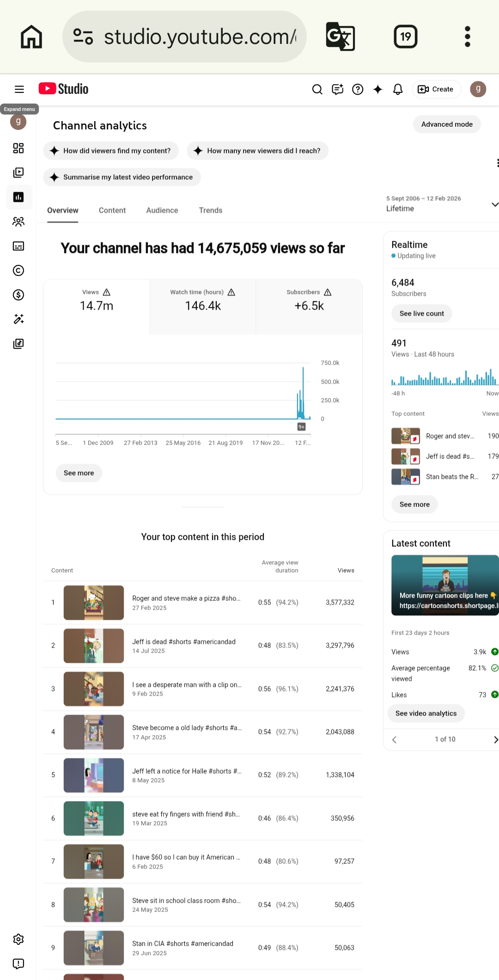Open 'Roger and steve make a pizza' thumbnail

[94, 603]
